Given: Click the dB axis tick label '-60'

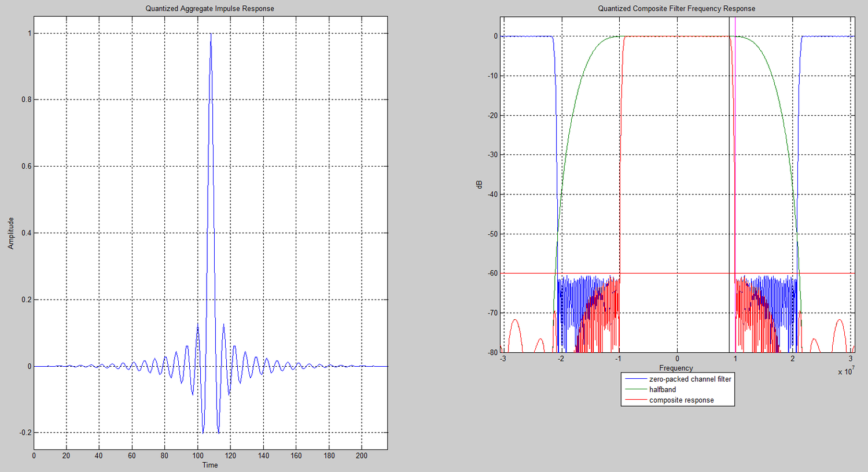Looking at the screenshot, I should (x=492, y=273).
